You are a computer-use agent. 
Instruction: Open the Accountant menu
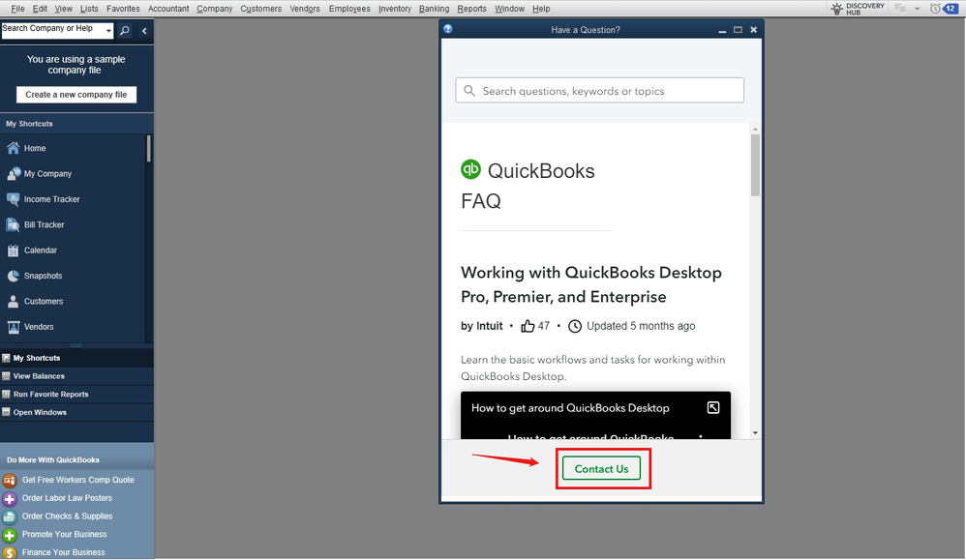(168, 9)
